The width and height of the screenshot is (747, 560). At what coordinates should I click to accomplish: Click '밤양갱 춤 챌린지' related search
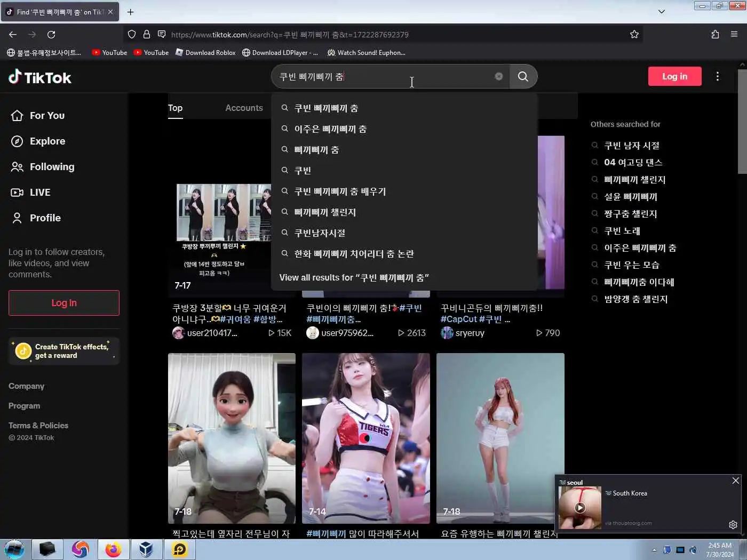click(636, 299)
